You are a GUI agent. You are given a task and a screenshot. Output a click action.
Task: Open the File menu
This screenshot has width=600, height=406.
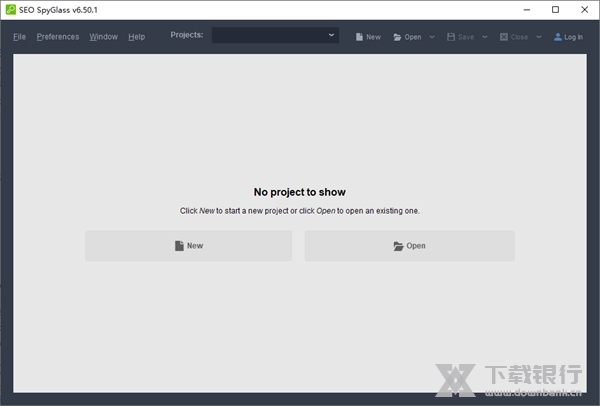coord(19,37)
